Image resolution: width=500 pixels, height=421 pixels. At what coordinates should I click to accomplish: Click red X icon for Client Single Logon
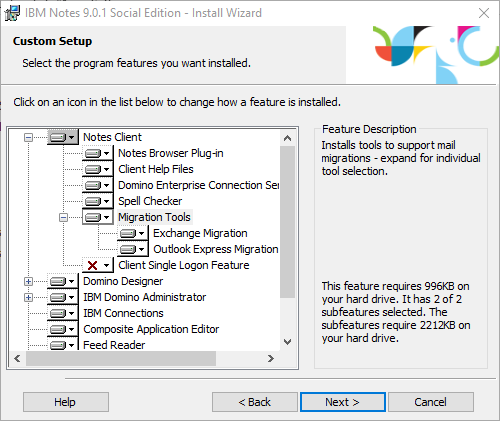pyautogui.click(x=98, y=265)
